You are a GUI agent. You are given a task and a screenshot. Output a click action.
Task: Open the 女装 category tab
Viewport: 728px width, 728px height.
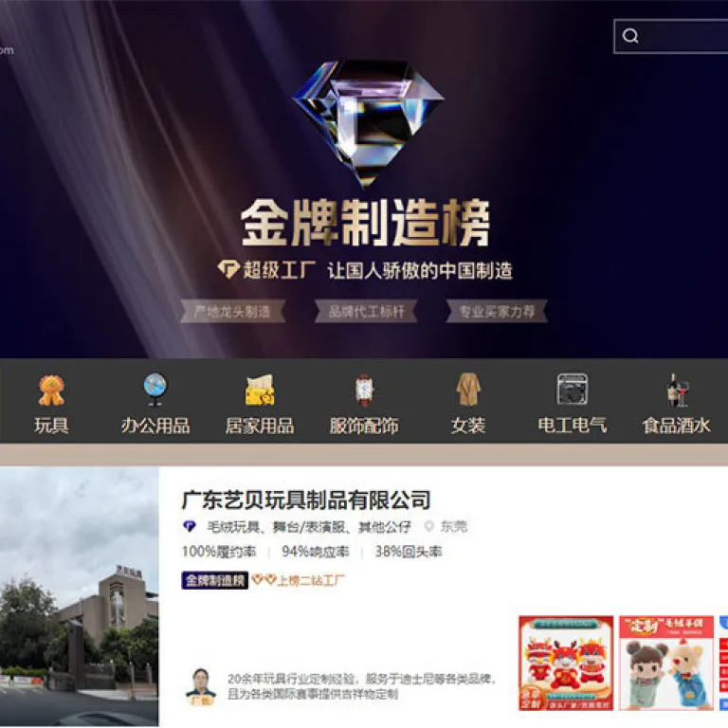[468, 426]
